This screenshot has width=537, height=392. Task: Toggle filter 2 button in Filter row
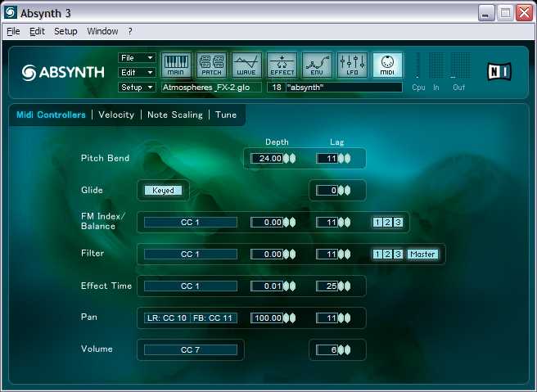[x=388, y=254]
